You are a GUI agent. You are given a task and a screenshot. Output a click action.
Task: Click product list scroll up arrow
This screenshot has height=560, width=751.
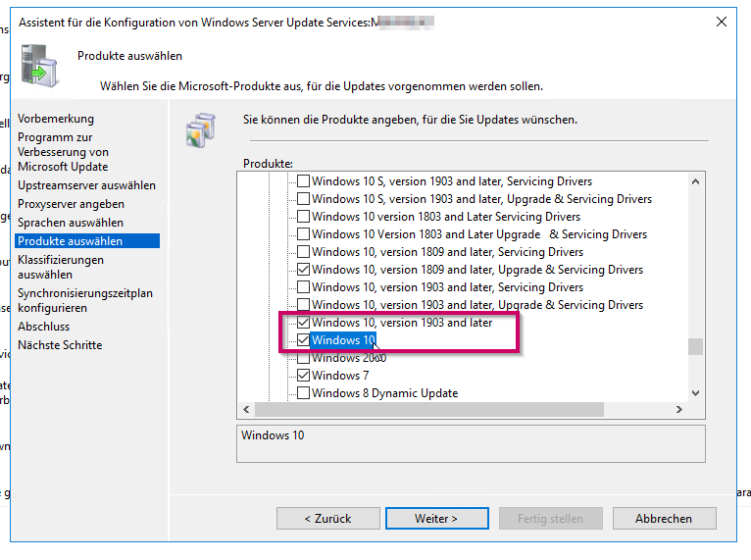[695, 181]
